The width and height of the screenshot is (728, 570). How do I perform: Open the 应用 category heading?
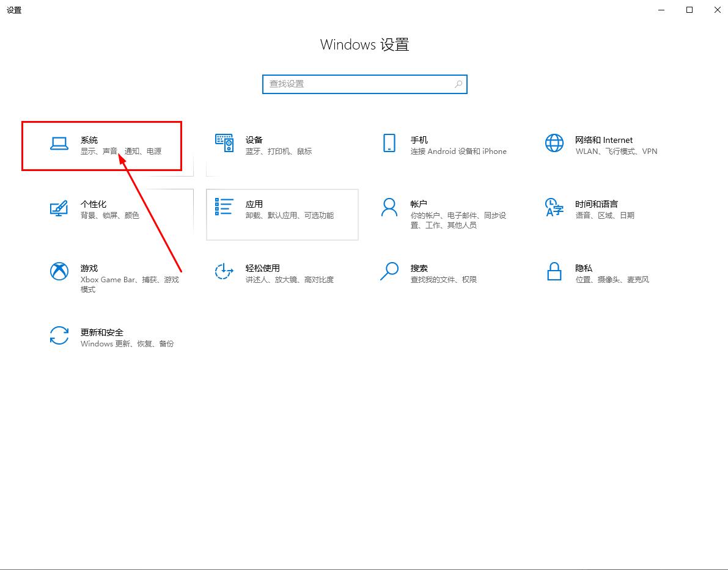254,204
